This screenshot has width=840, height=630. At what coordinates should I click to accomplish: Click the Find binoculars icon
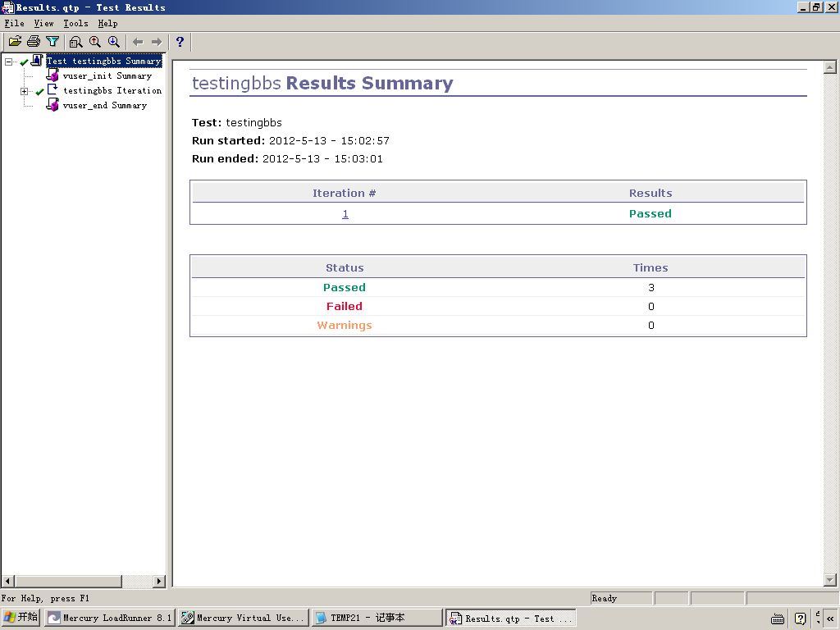pos(75,41)
